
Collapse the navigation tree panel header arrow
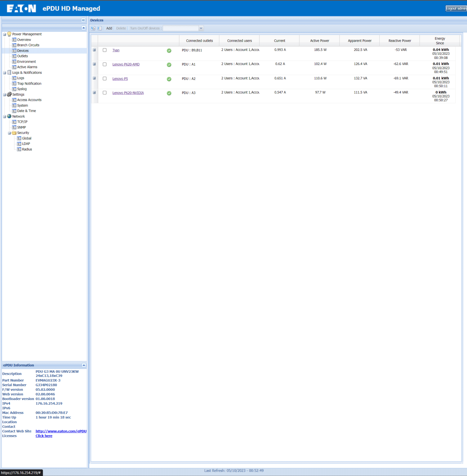coord(83,28)
